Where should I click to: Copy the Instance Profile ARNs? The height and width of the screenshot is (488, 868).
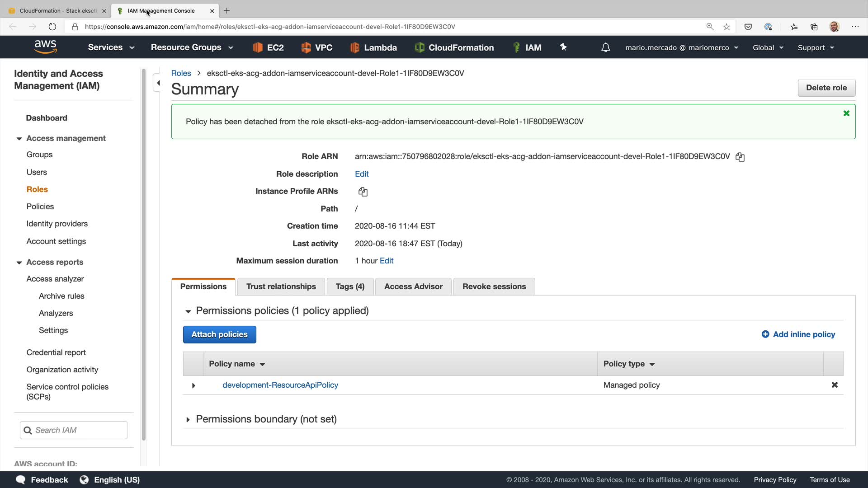coord(363,192)
